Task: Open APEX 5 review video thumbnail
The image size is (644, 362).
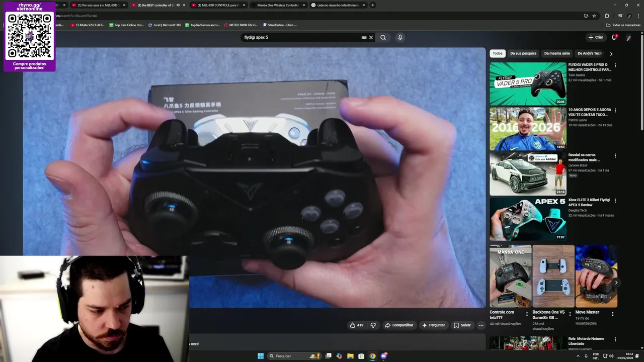Action: (x=528, y=219)
